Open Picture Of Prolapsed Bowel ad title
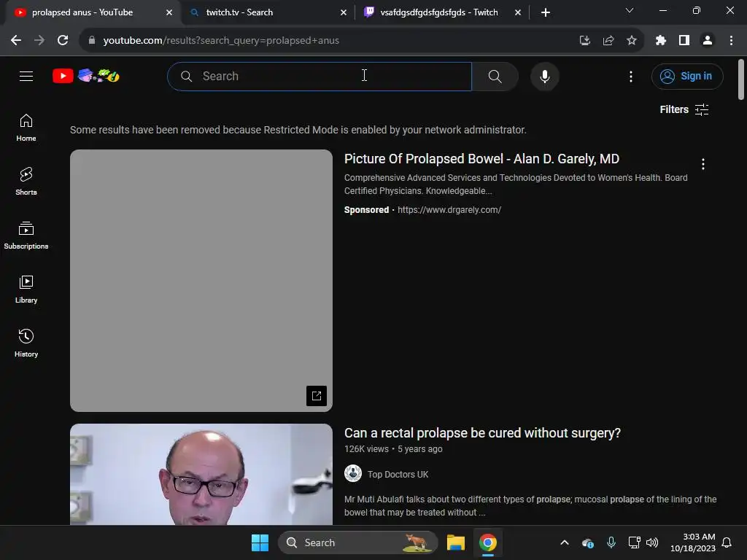Screen dimensions: 747x560 (x=481, y=159)
